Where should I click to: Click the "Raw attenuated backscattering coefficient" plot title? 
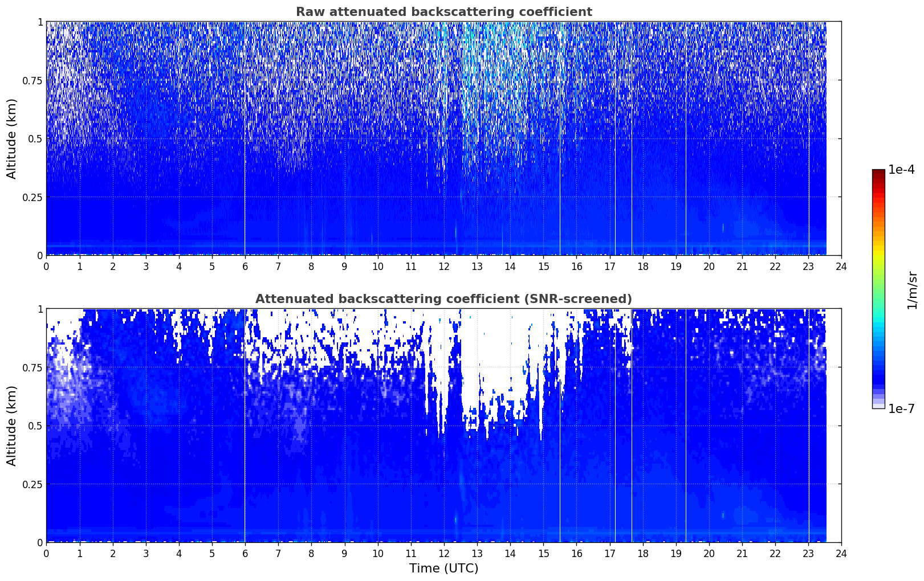[x=443, y=12]
